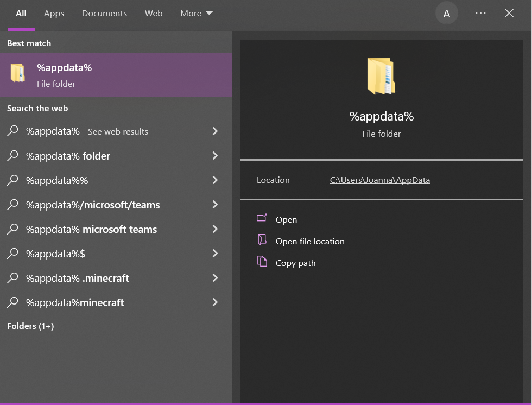Expand chevron for '%appdata% microsoft teams' row
The image size is (532, 405).
point(215,229)
